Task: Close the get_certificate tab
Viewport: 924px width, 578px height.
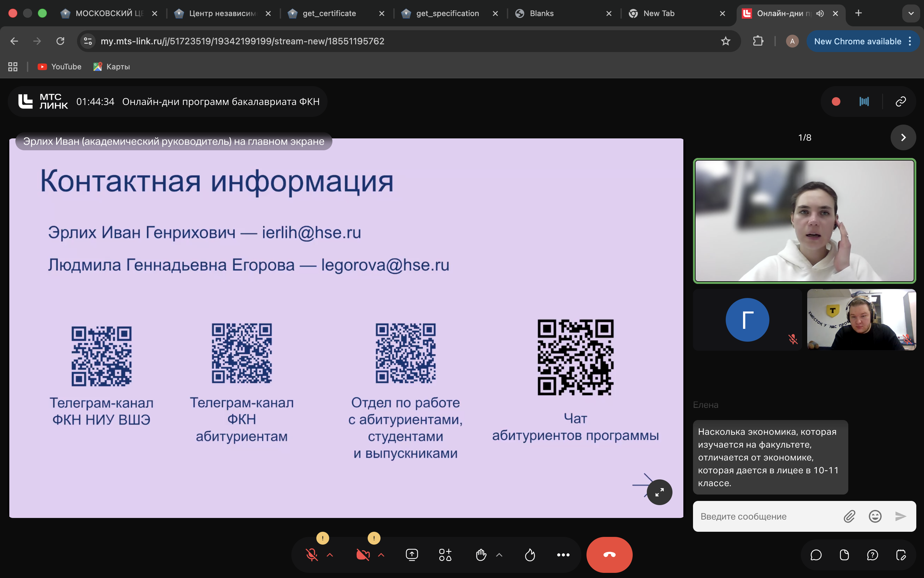Action: (x=381, y=13)
